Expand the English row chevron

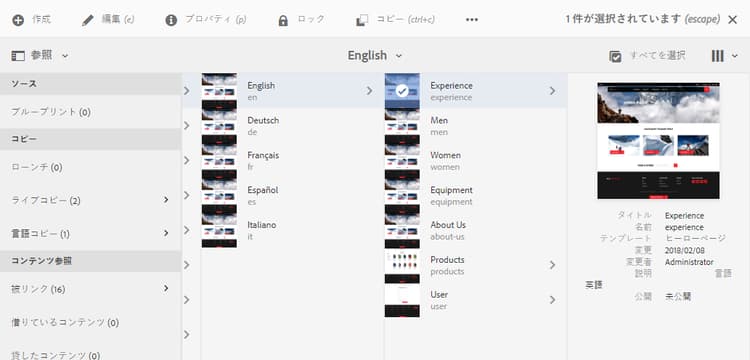(369, 91)
